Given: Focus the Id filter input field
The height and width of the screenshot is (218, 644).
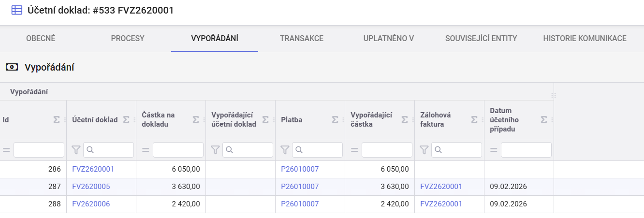Looking at the screenshot, I should click(x=39, y=150).
